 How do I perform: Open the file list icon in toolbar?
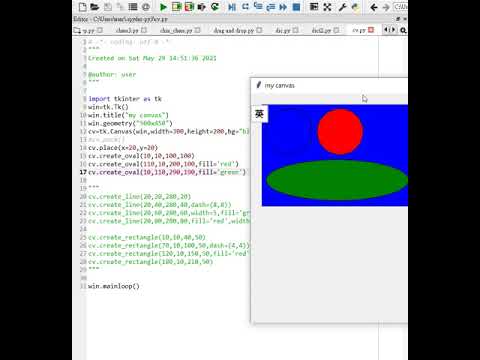tap(133, 7)
